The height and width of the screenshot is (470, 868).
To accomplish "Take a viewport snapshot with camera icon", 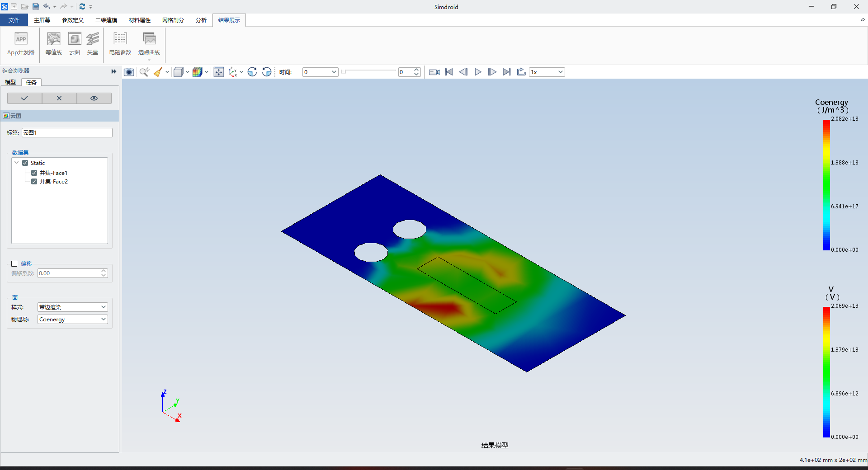I will (x=129, y=72).
